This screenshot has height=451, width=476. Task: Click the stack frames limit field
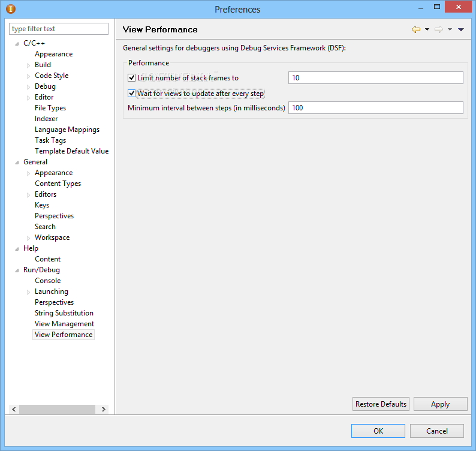(375, 78)
